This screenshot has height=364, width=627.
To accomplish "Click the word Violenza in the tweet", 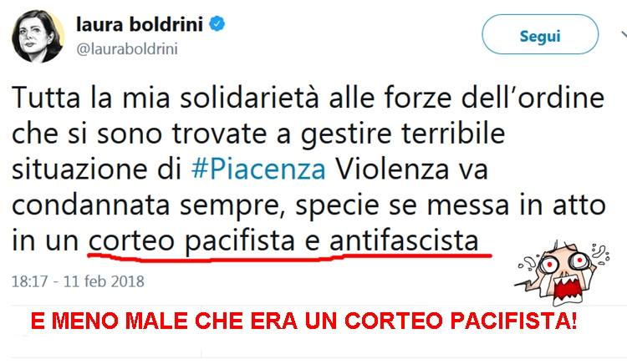I will 390,169.
